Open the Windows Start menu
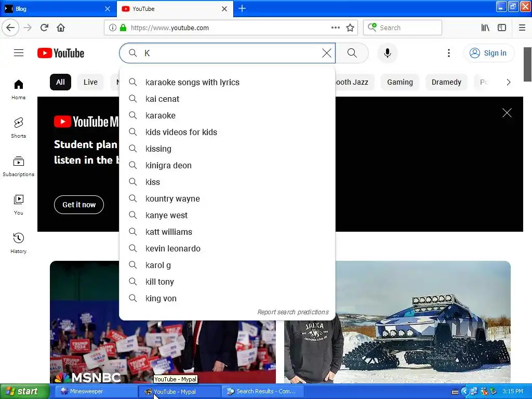The width and height of the screenshot is (532, 399). click(x=24, y=391)
